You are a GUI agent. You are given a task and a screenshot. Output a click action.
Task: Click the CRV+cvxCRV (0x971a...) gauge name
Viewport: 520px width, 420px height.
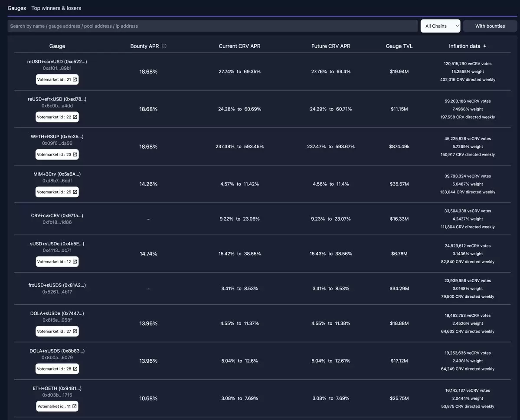tap(57, 215)
